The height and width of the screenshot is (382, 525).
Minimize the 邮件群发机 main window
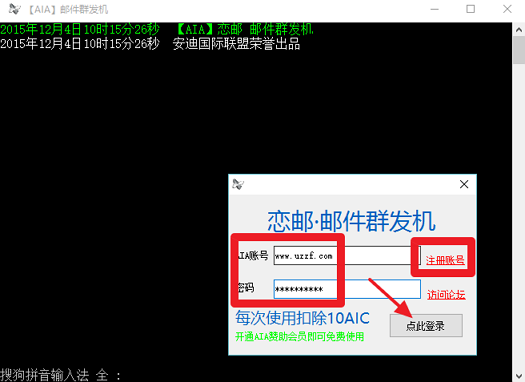pos(435,9)
